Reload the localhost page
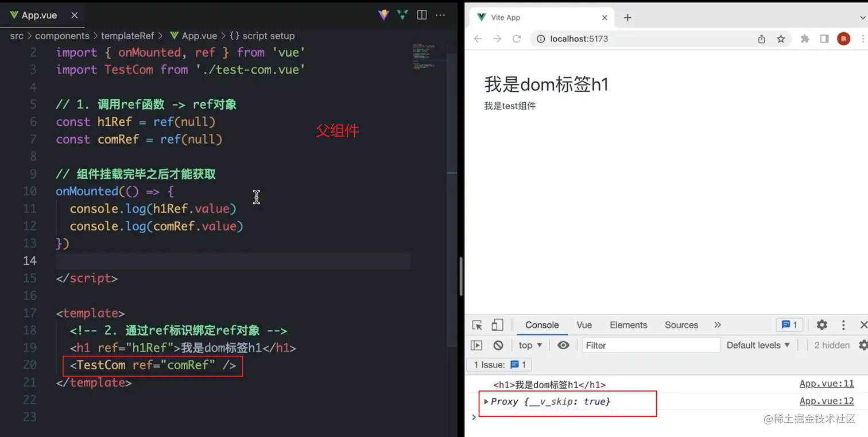The width and height of the screenshot is (868, 437). 517,38
